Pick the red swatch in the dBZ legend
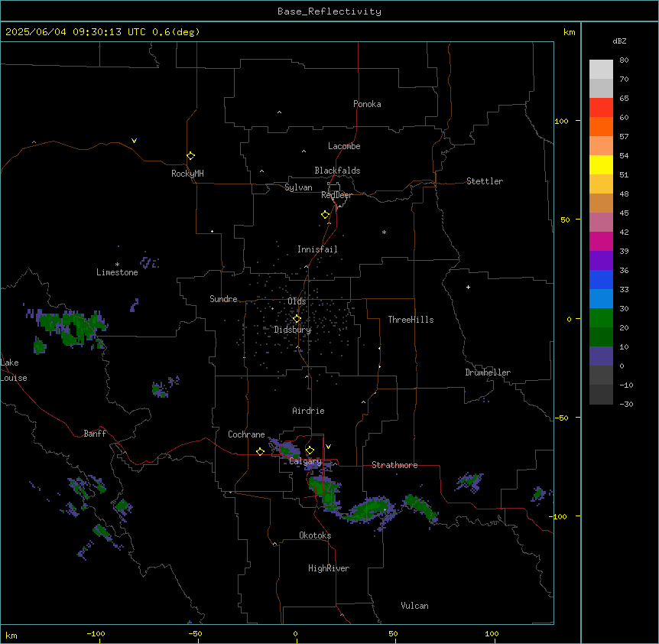 [x=601, y=108]
